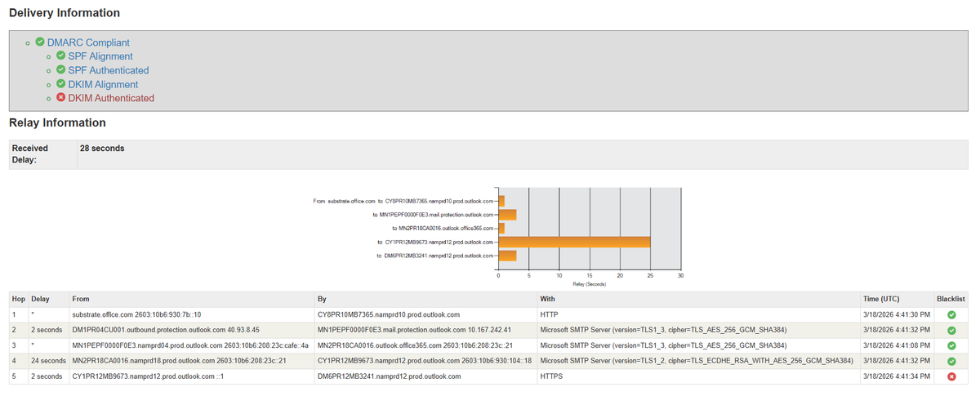Viewport: 980px width, 396px height.
Task: Click CY1PR12MB9673.namprd12.prod.outlook.com ::1 From cell
Action: click(x=191, y=376)
